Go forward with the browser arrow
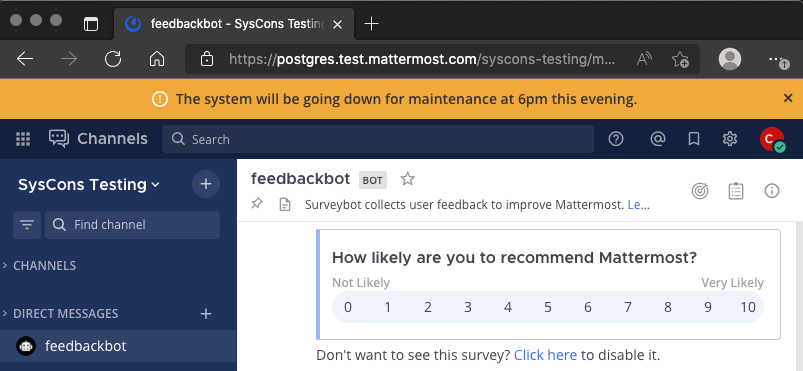Screen dimensions: 803x371 coord(69,59)
